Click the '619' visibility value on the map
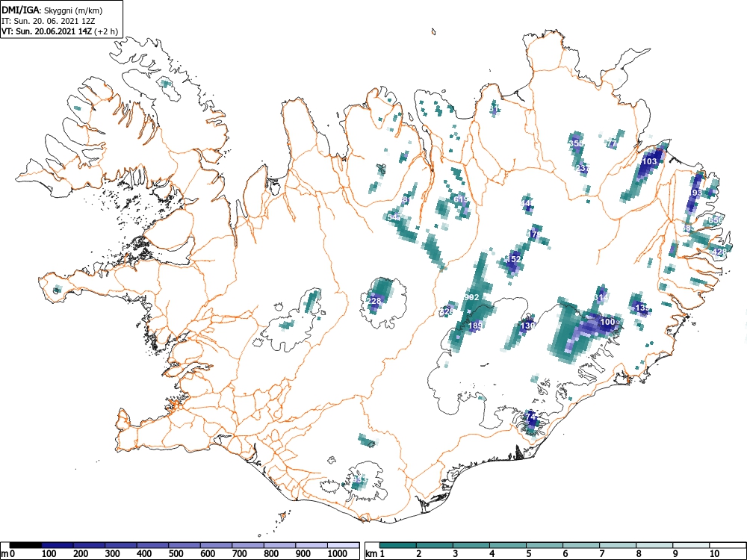Screen dimensions: 747x560 (461, 199)
